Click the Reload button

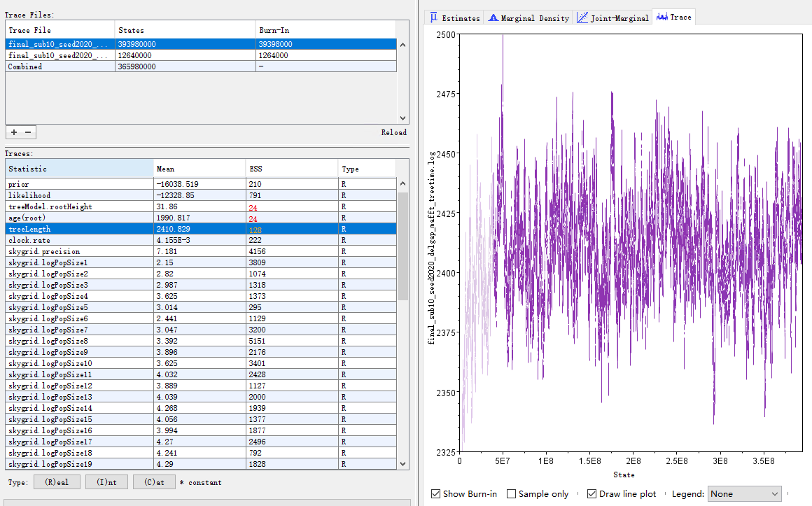394,132
